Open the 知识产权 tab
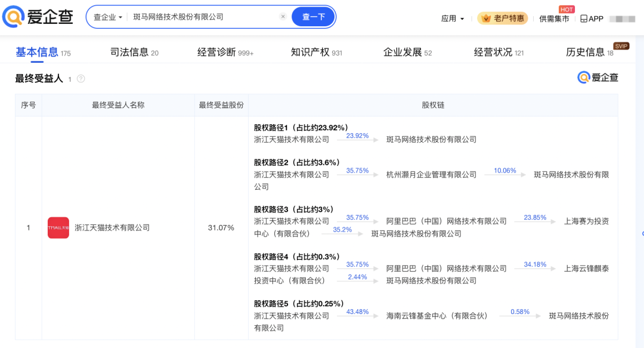The image size is (644, 348). (x=316, y=53)
